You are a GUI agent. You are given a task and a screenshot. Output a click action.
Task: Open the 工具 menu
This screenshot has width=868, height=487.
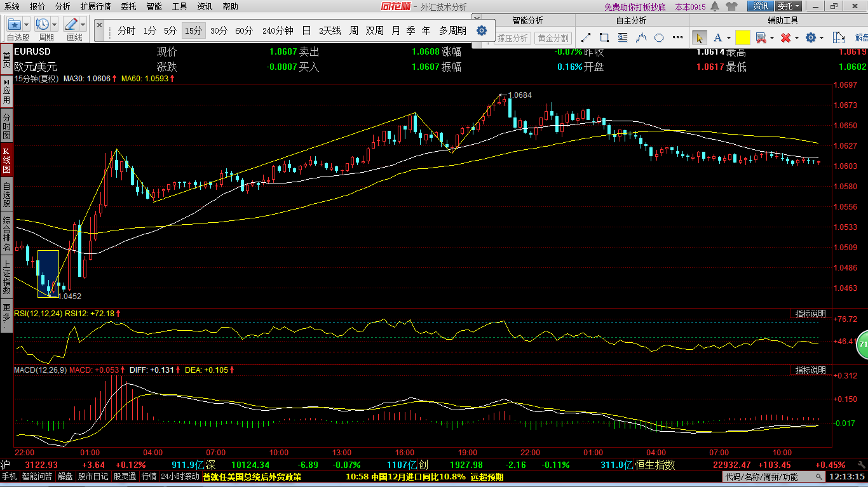tap(180, 6)
